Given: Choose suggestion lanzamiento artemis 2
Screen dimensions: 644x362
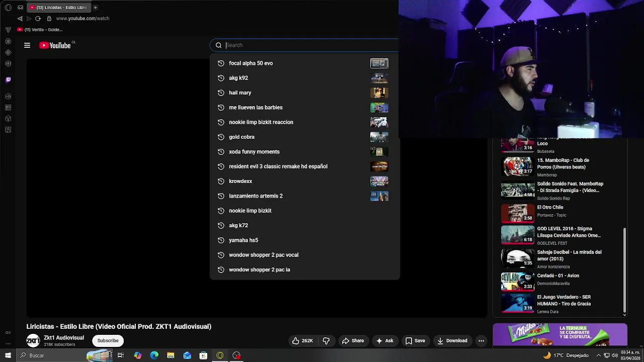Looking at the screenshot, I should (x=304, y=196).
